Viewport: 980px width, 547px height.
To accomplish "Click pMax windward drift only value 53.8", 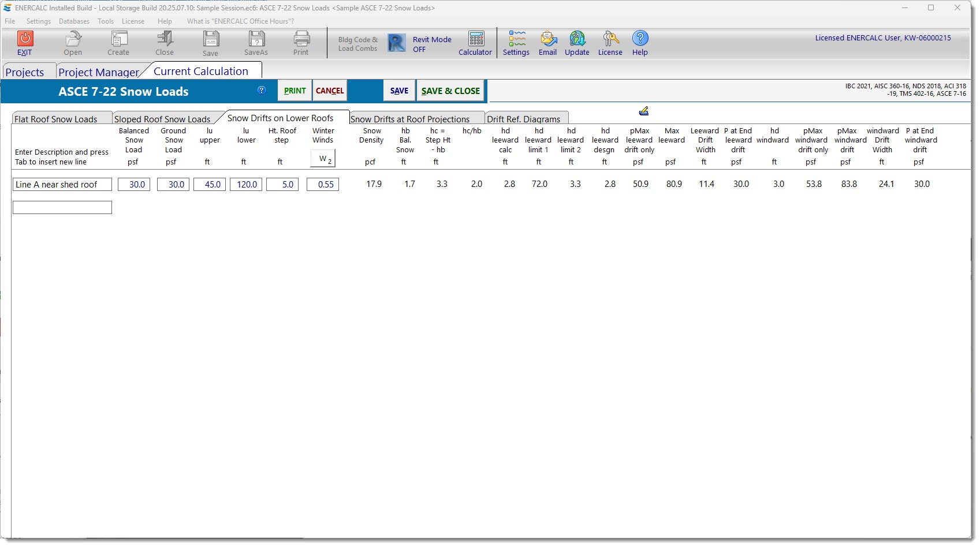I will (x=814, y=184).
